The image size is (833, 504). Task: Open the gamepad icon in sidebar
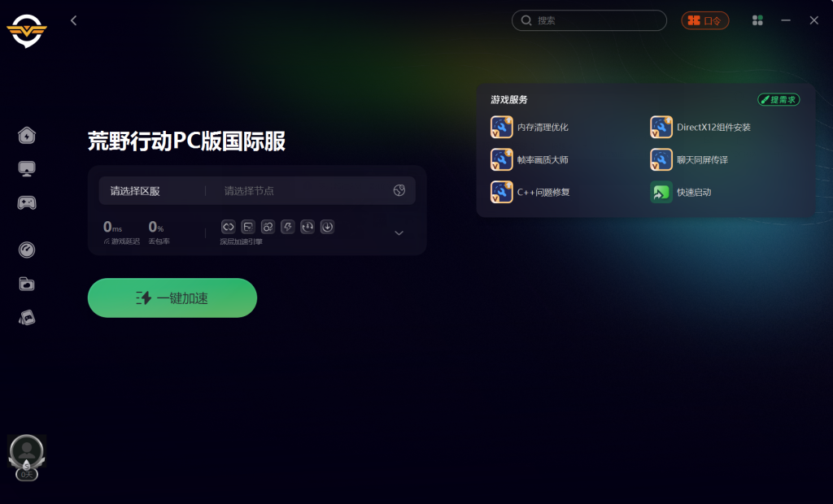click(27, 202)
